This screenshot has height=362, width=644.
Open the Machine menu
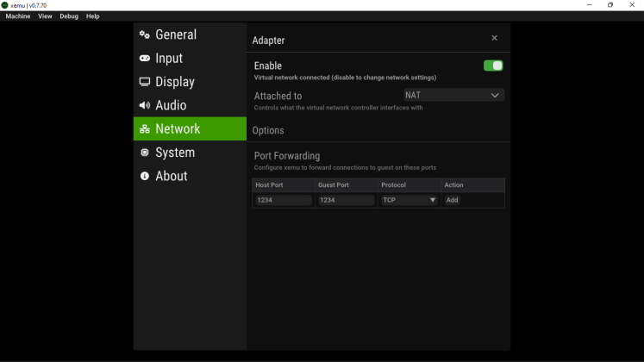click(18, 16)
